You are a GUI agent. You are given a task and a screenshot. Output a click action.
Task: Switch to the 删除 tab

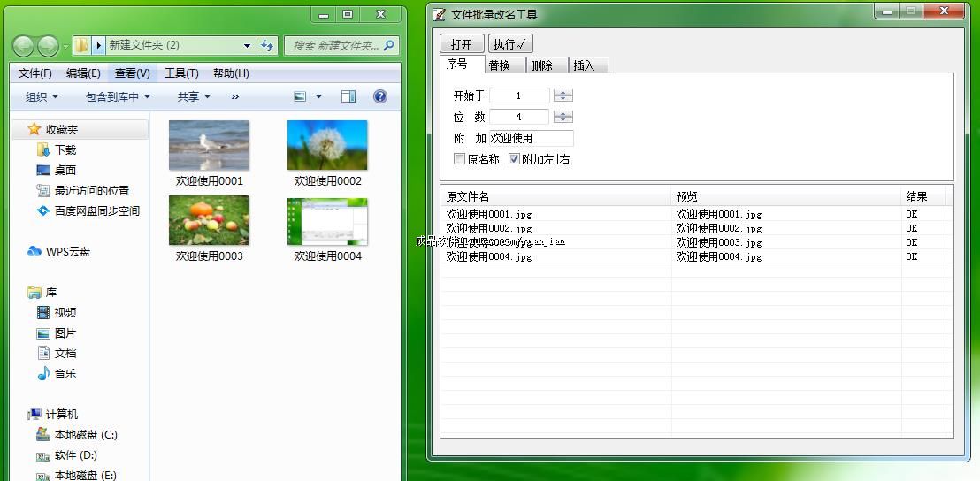tap(547, 65)
